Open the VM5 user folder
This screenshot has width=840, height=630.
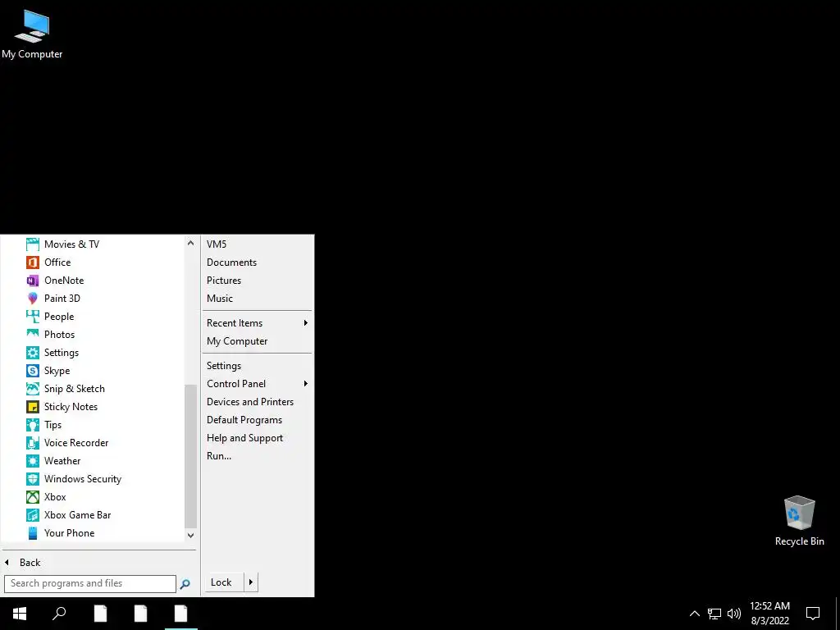pos(217,244)
